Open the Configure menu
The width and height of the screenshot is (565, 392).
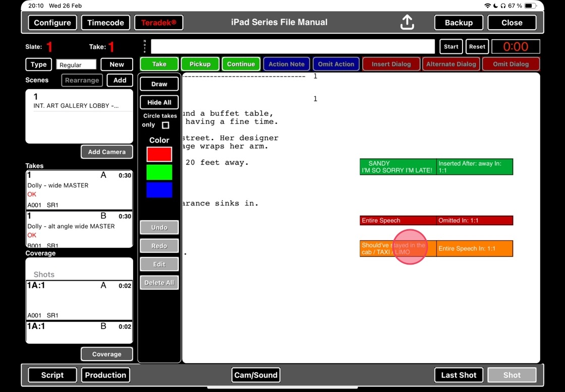tap(52, 23)
